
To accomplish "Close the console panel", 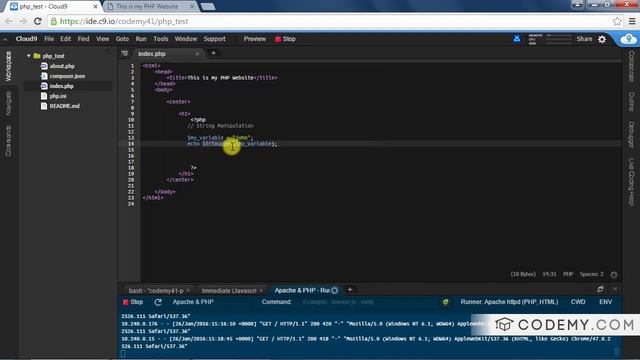I will (x=615, y=289).
